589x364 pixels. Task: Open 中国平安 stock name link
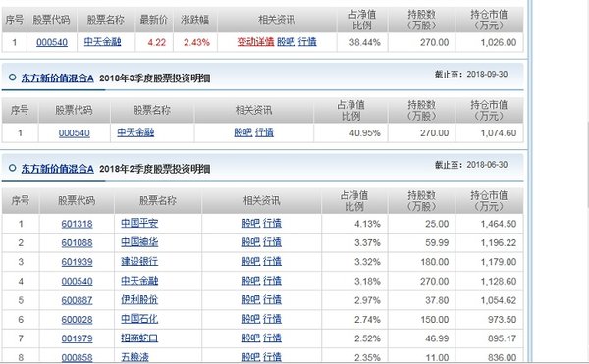tap(139, 224)
